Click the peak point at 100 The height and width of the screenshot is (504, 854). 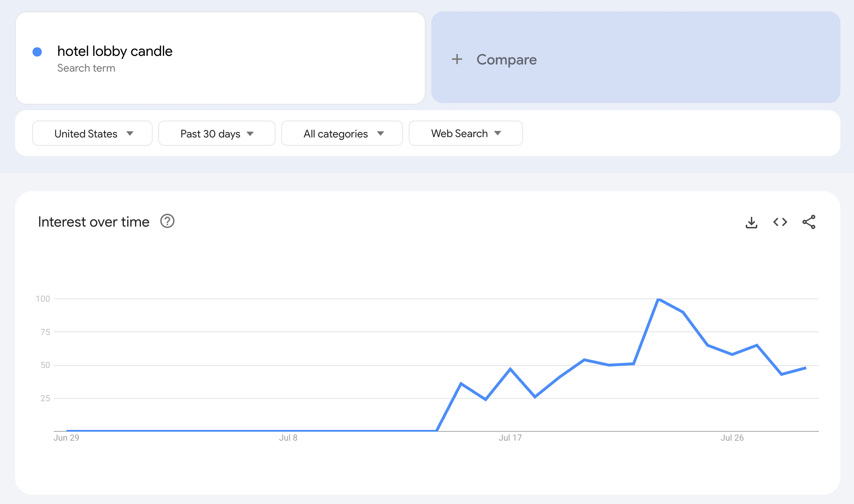coord(658,299)
